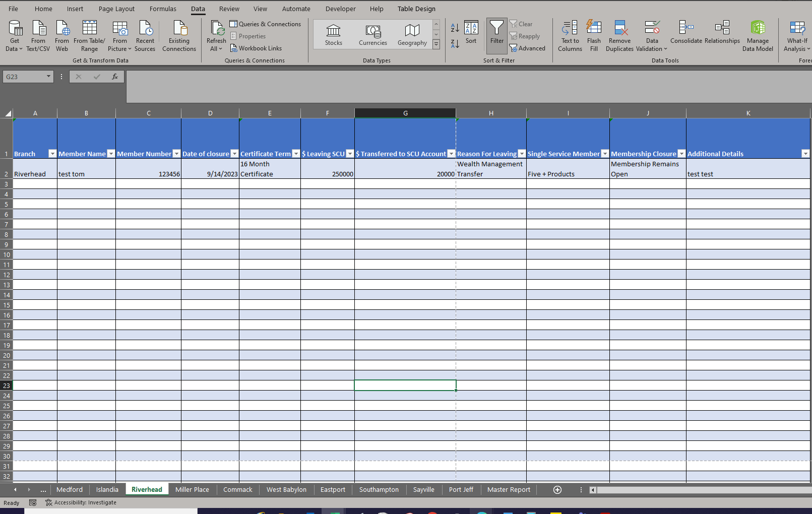This screenshot has width=812, height=514.
Task: Open the Master Report sheet
Action: [509, 489]
